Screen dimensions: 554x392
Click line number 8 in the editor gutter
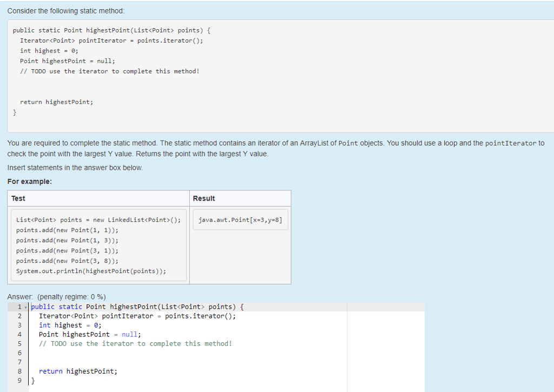point(19,371)
